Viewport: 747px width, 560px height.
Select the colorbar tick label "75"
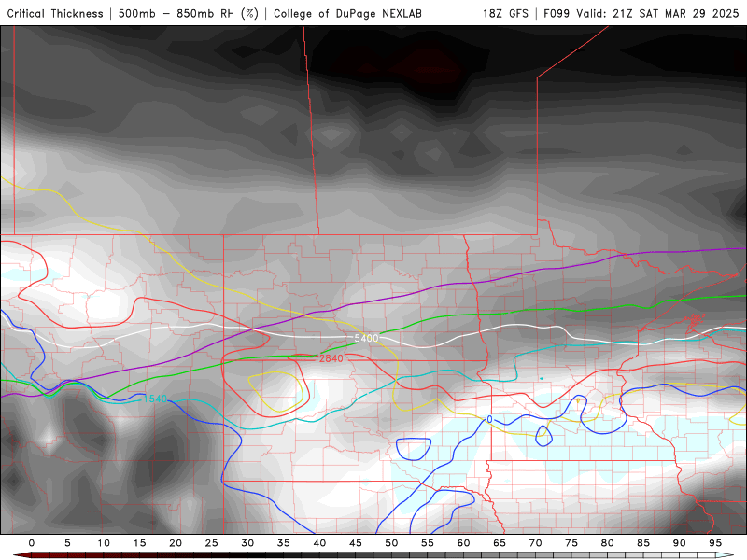coord(571,543)
